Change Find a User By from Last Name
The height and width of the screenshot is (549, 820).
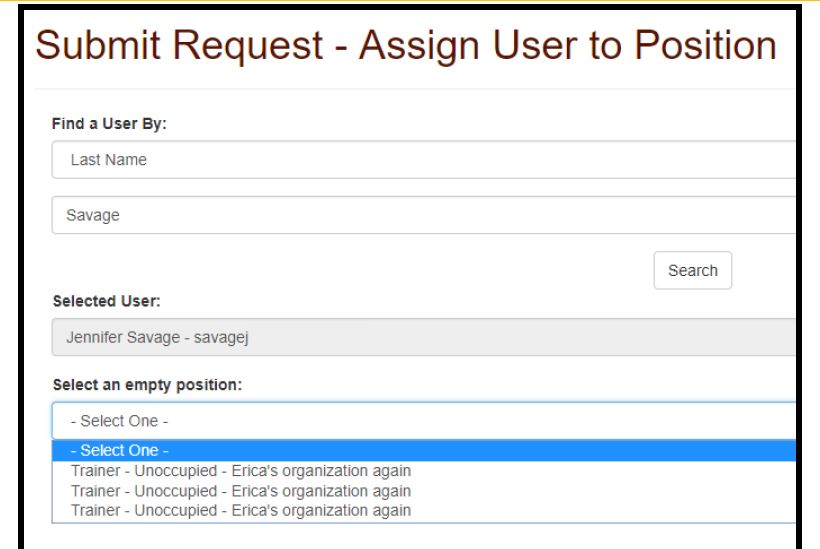[x=424, y=159]
